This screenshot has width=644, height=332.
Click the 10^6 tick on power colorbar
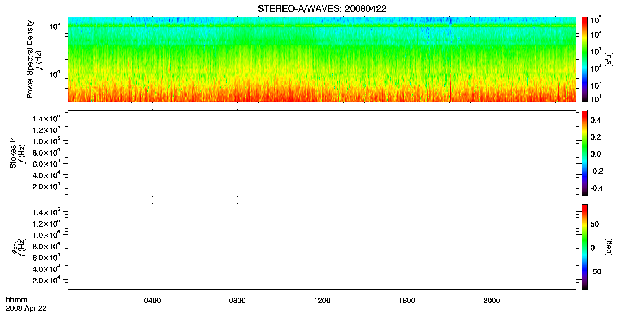pos(596,20)
